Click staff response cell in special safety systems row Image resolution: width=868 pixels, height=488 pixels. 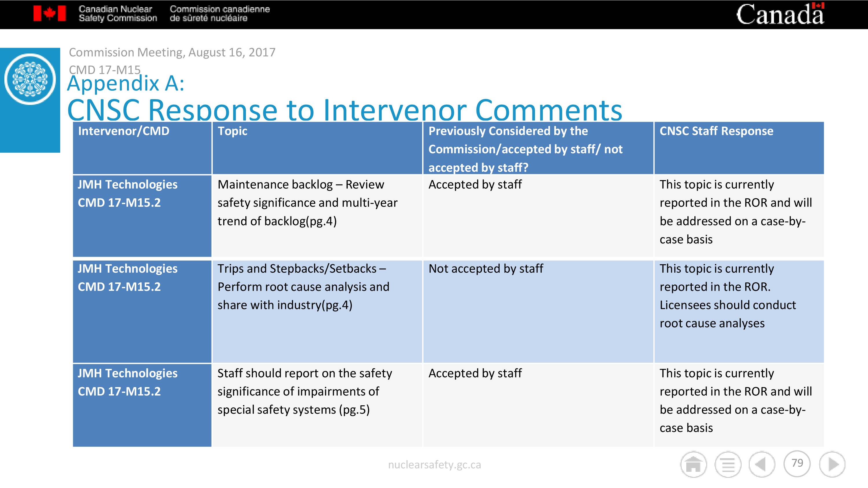739,405
